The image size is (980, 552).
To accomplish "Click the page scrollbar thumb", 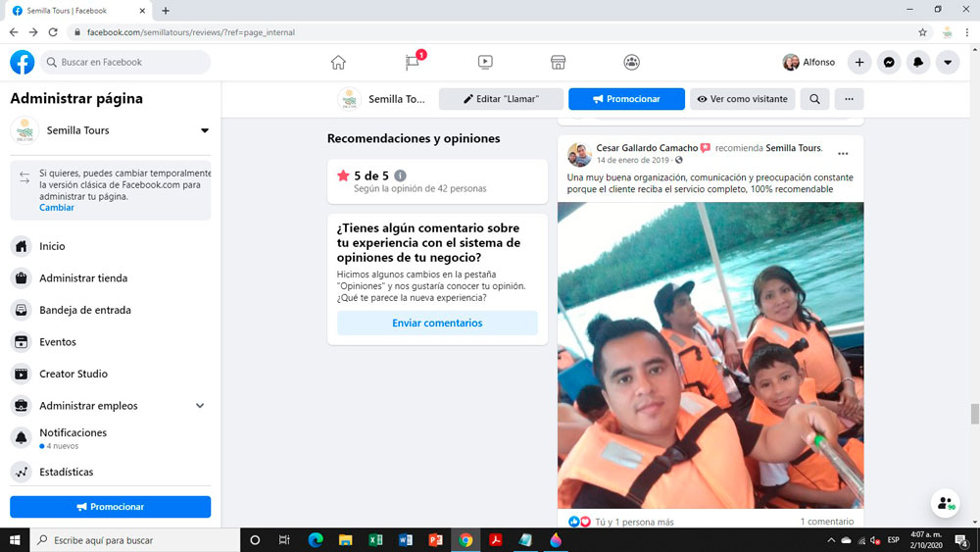I will [x=974, y=414].
